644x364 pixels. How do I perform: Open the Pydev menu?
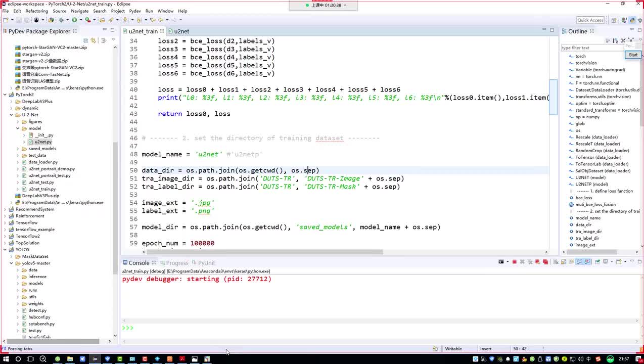(135, 11)
